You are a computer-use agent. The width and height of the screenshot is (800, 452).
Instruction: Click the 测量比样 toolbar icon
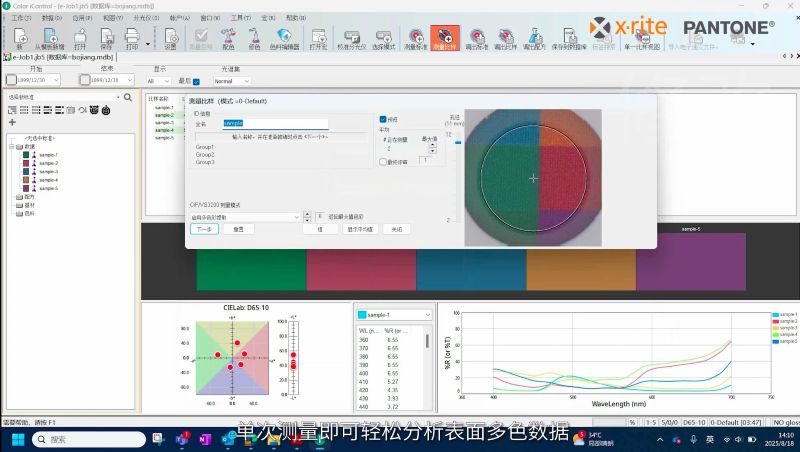[x=444, y=39]
